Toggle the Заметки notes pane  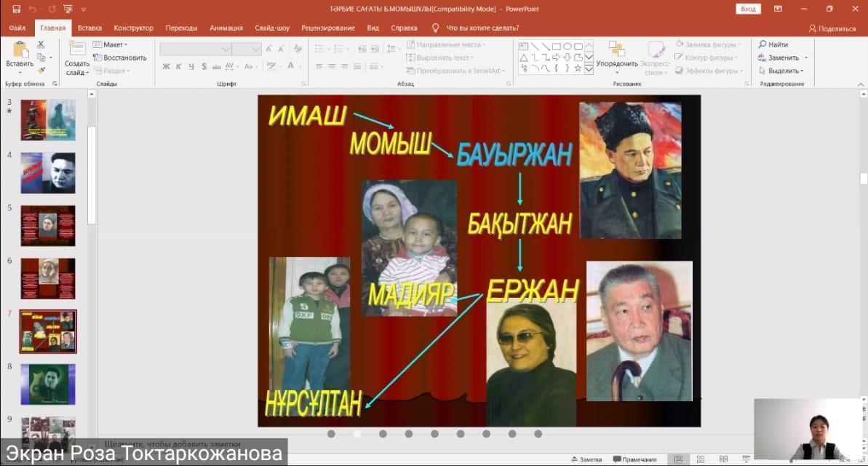tap(586, 459)
